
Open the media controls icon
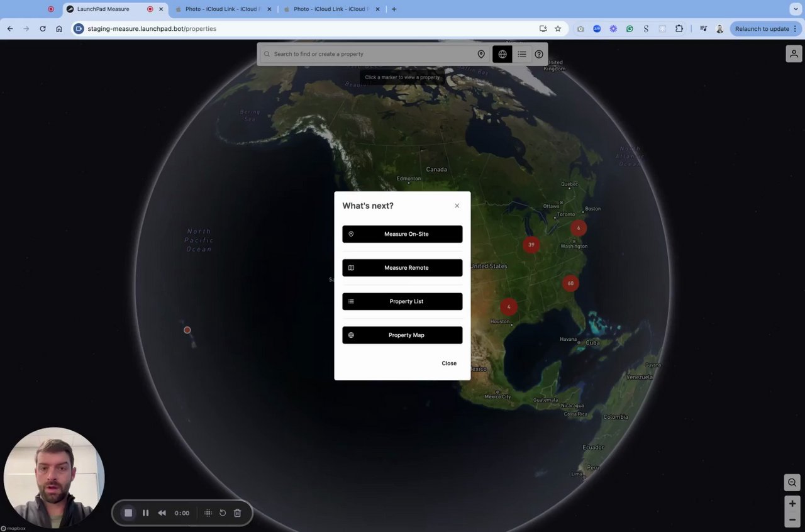point(703,29)
